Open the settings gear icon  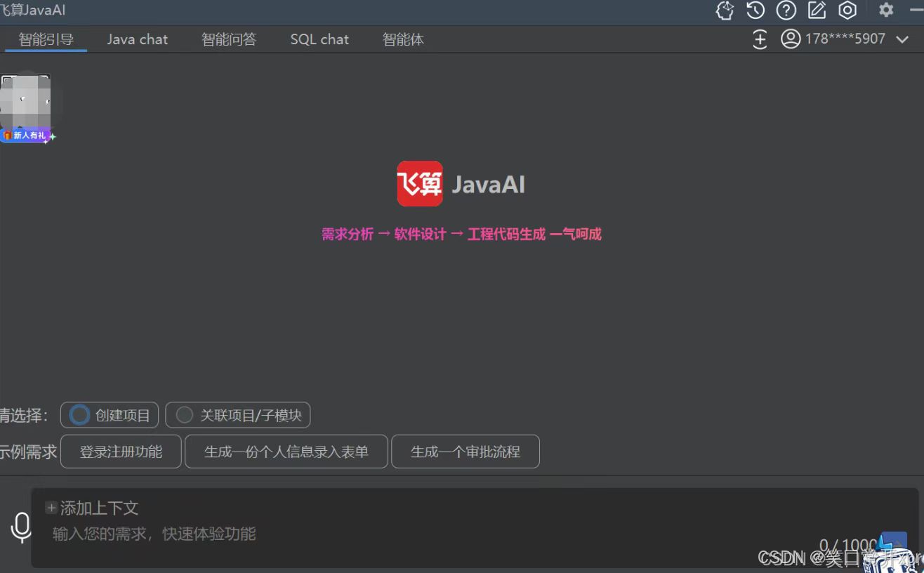(886, 10)
